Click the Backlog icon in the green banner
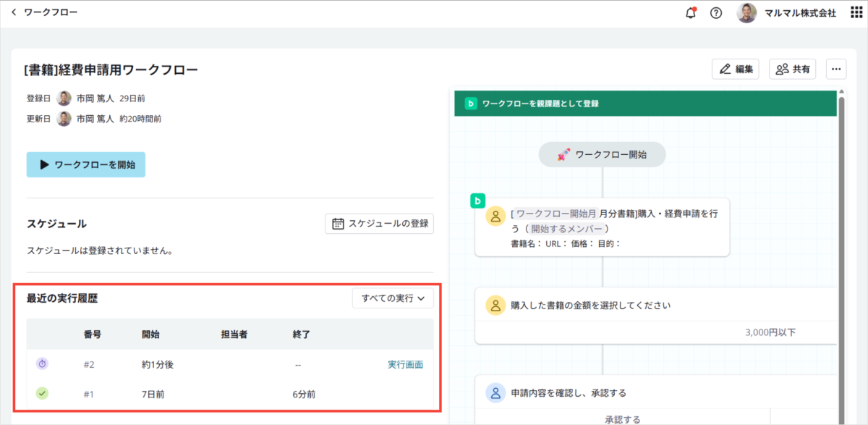 (470, 104)
